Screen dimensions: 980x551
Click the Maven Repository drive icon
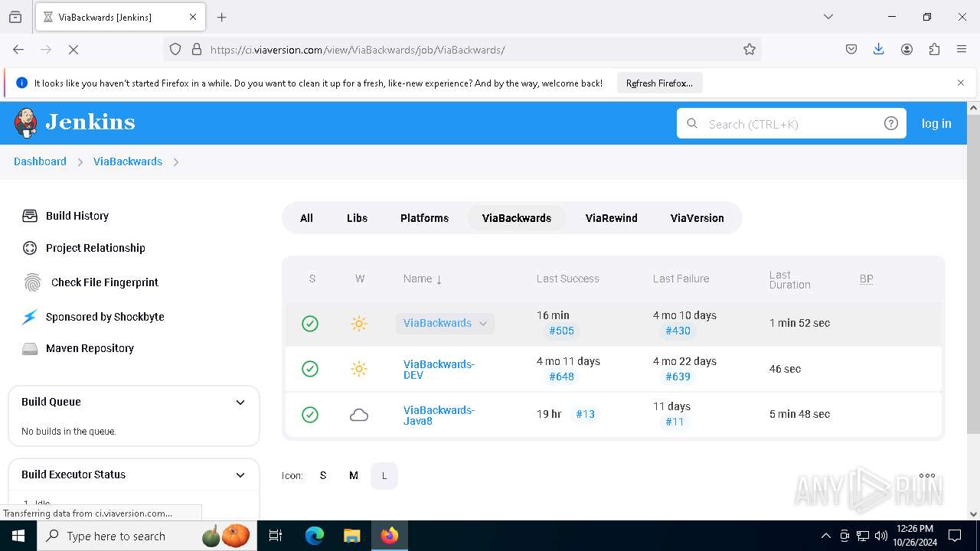(x=30, y=348)
